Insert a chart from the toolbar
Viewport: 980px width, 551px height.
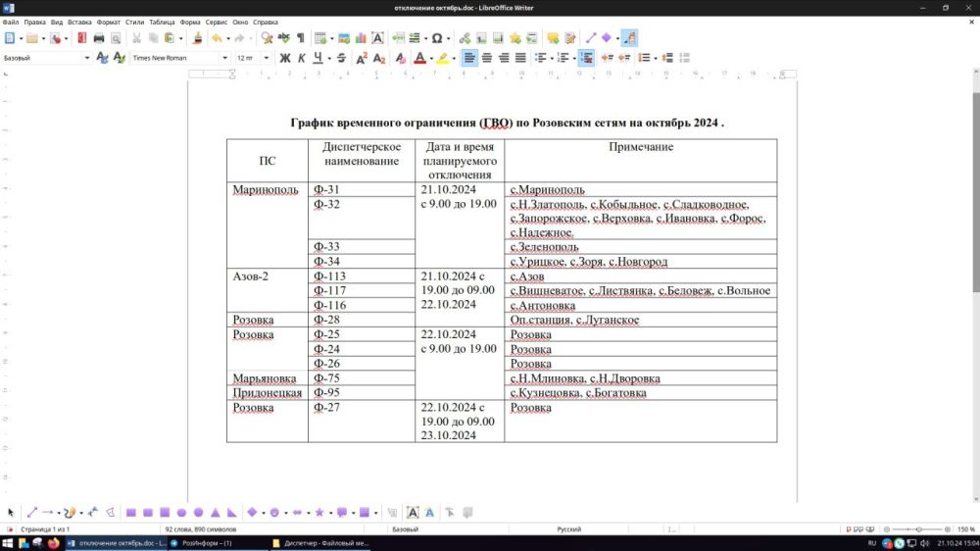click(361, 38)
